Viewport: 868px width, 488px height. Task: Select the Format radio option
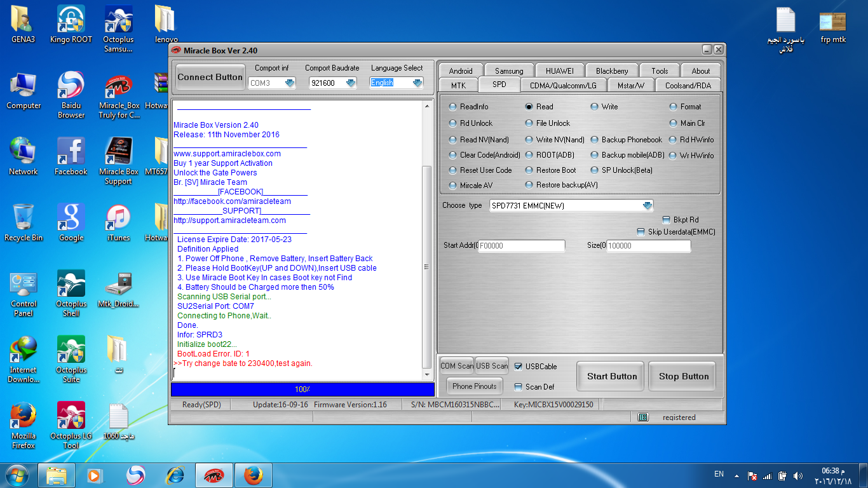686,107
